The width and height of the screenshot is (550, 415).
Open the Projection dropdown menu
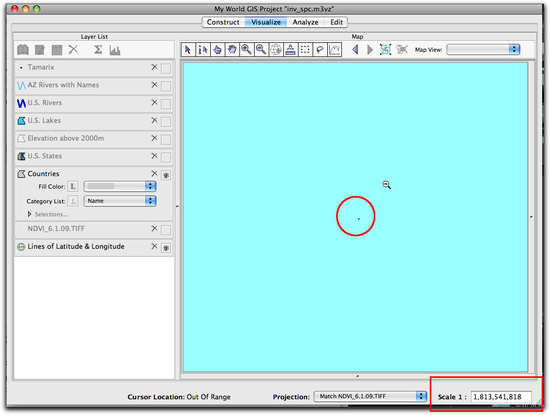click(x=370, y=396)
